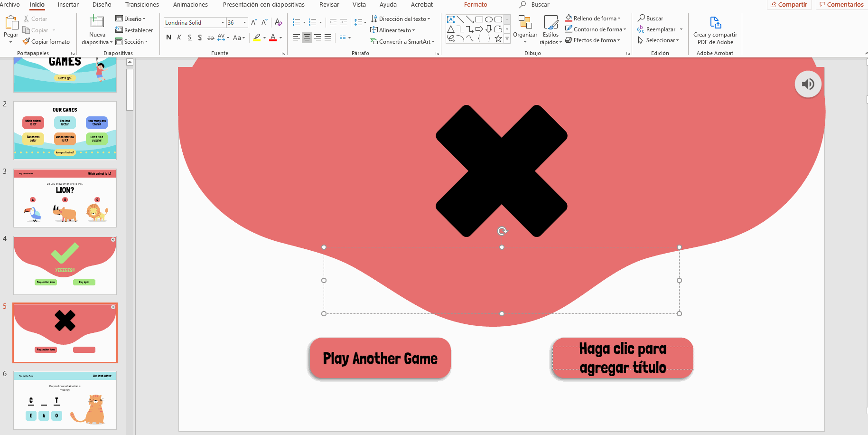868x435 pixels.
Task: Open the Revisar tab
Action: pos(329,4)
